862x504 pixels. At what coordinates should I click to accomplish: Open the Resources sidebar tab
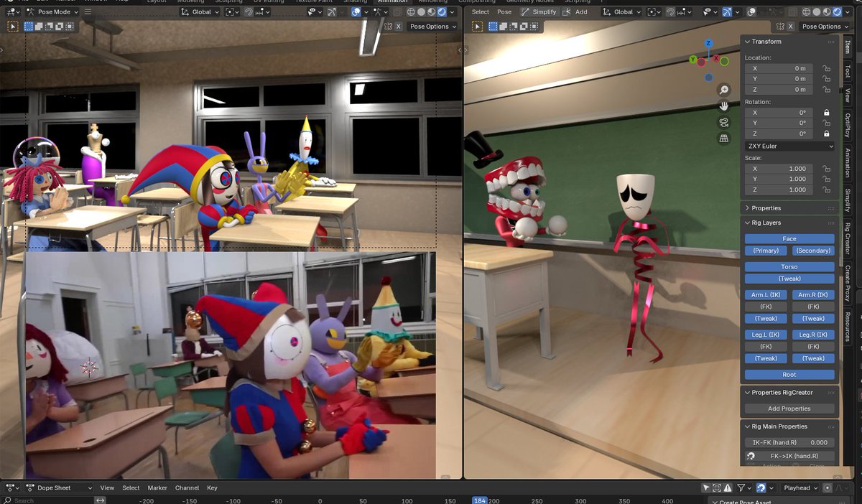coord(848,327)
